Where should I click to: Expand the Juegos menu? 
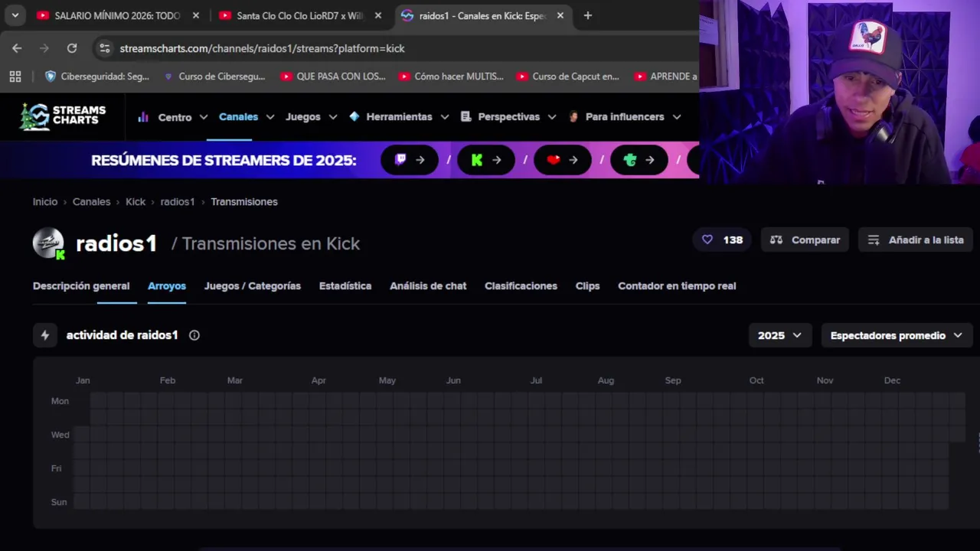(311, 117)
